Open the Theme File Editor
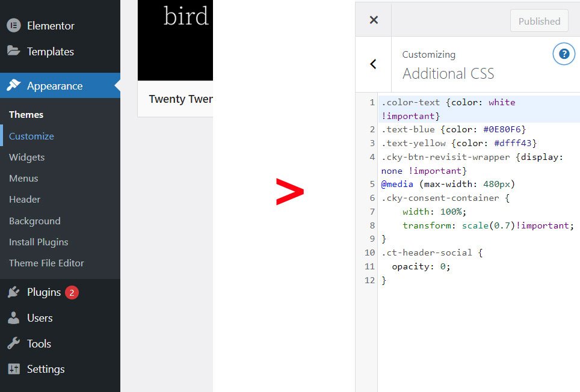580x392 pixels. [x=46, y=263]
